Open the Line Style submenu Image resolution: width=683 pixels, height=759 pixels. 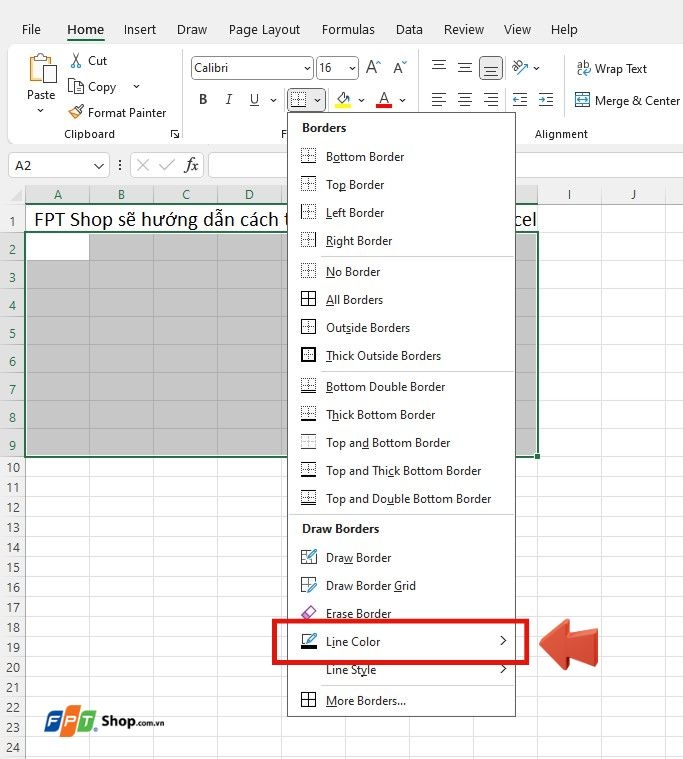[x=401, y=669]
